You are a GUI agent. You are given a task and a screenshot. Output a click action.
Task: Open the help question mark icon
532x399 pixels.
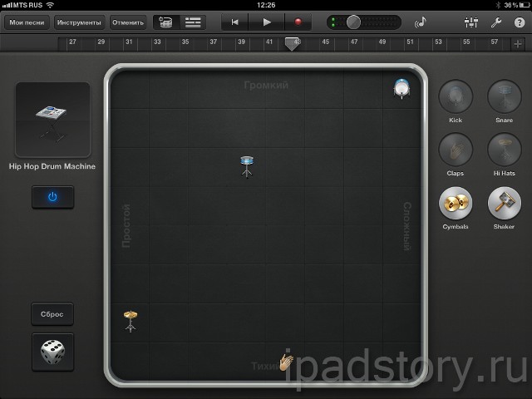(520, 22)
